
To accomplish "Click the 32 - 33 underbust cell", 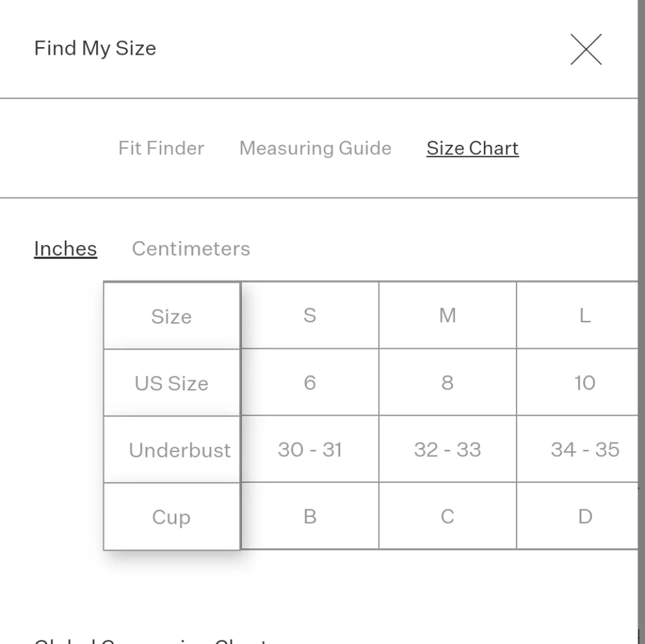I will pos(448,449).
